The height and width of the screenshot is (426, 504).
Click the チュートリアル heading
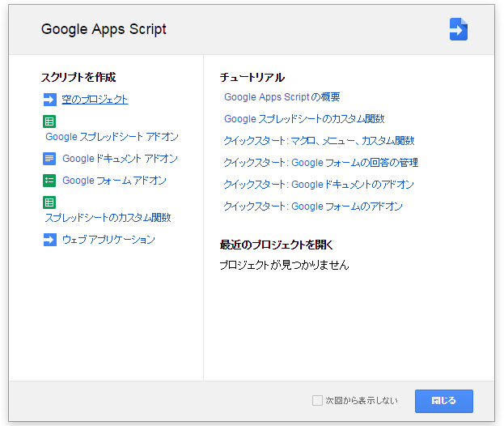252,77
